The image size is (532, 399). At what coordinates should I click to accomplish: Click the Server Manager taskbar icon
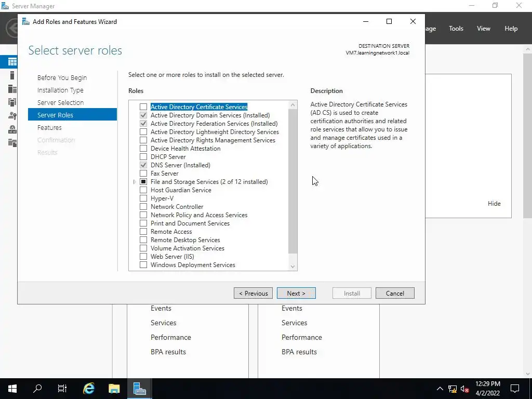pyautogui.click(x=139, y=389)
